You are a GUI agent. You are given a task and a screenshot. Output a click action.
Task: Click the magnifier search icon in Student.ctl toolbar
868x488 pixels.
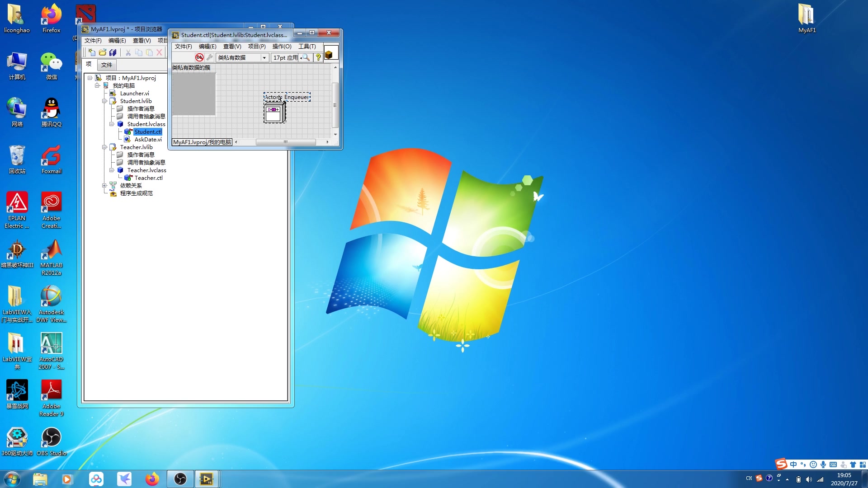(x=306, y=57)
